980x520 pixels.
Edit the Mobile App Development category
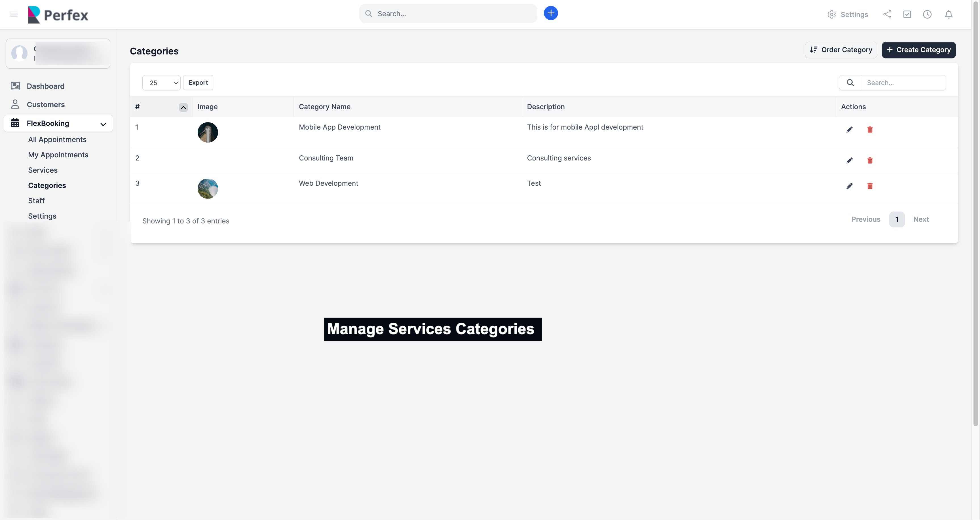[849, 130]
